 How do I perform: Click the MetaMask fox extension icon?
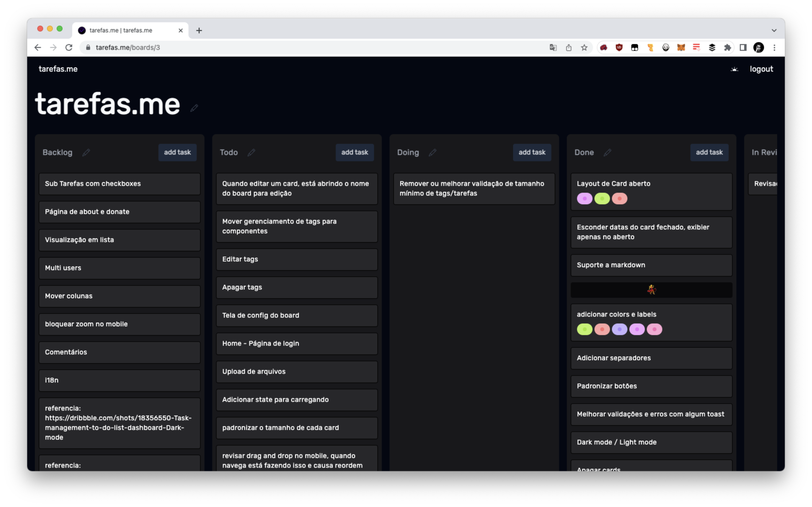[x=681, y=48]
